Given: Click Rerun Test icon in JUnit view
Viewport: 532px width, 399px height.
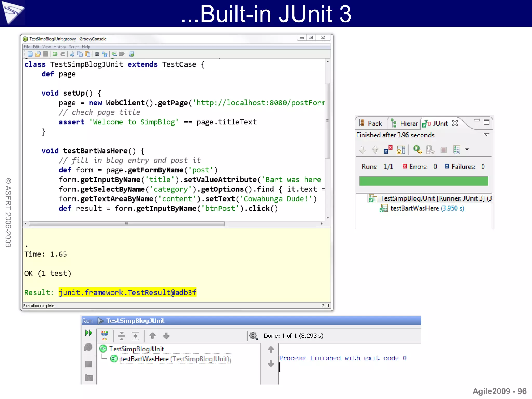Looking at the screenshot, I should point(417,150).
